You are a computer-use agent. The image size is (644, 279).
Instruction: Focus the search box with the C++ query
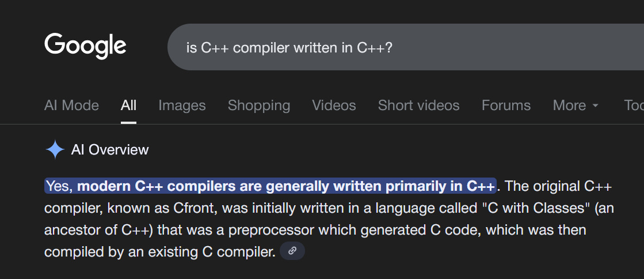[x=403, y=47]
